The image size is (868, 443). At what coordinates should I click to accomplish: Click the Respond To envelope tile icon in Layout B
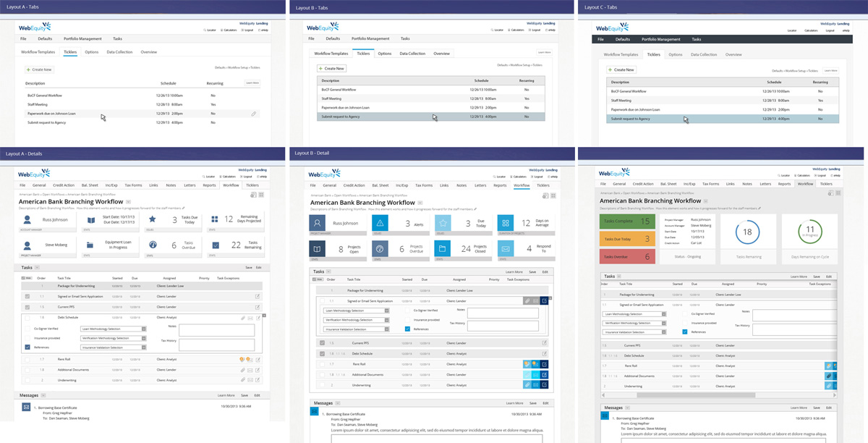point(505,248)
